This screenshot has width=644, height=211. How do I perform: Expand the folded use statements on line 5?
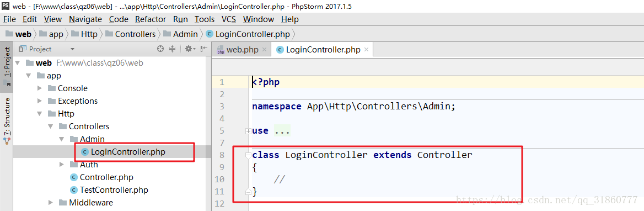coord(248,131)
